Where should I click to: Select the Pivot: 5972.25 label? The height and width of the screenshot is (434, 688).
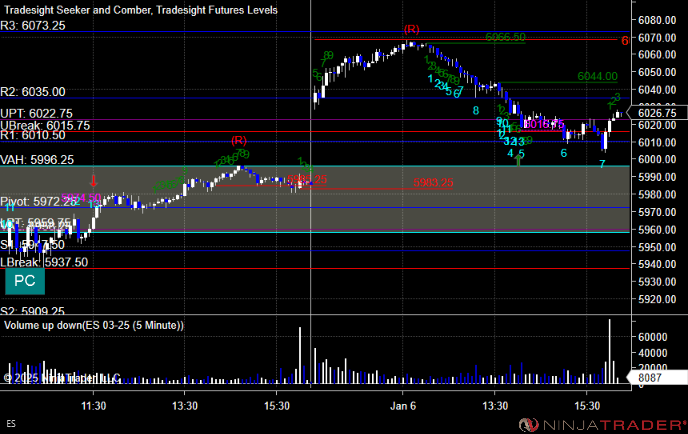(x=39, y=202)
